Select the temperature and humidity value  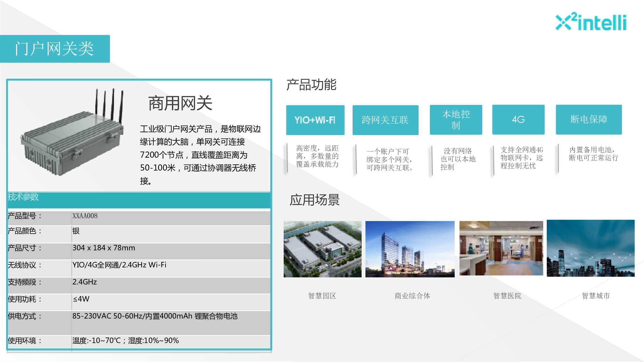click(126, 340)
